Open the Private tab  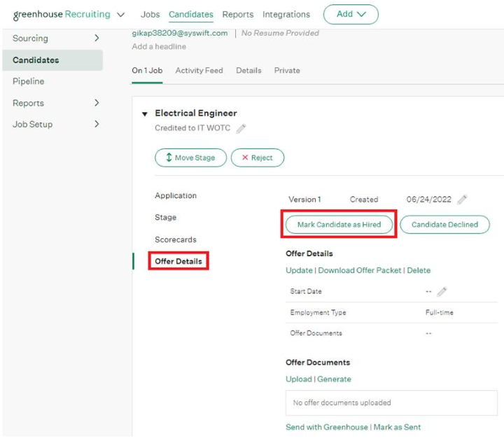click(x=287, y=71)
